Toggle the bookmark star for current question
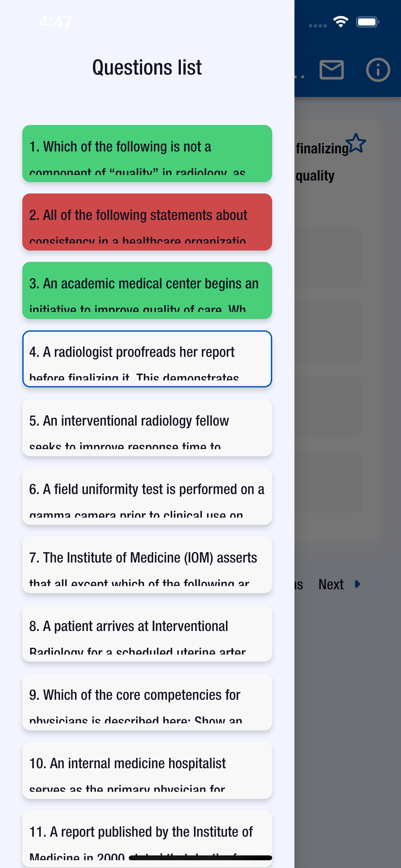This screenshot has height=868, width=401. pyautogui.click(x=356, y=143)
